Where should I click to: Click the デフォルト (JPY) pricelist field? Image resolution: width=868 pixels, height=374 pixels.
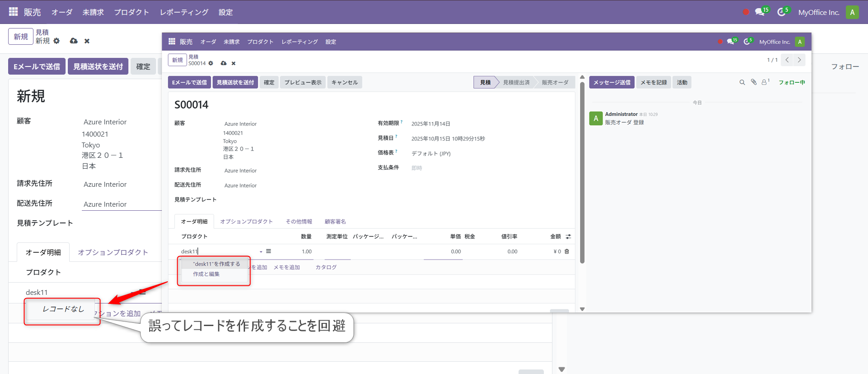pyautogui.click(x=431, y=153)
